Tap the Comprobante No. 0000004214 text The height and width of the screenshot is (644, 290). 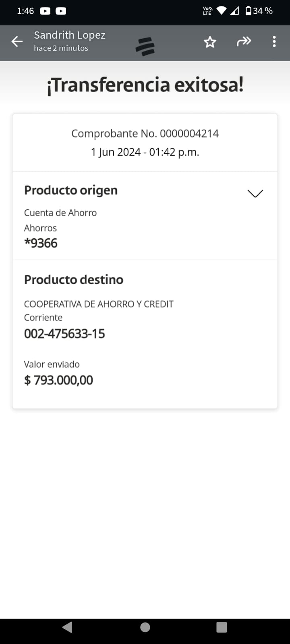pos(145,134)
